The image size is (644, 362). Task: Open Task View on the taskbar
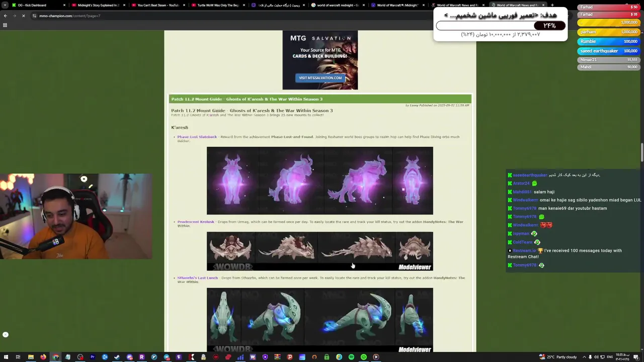pos(18,357)
